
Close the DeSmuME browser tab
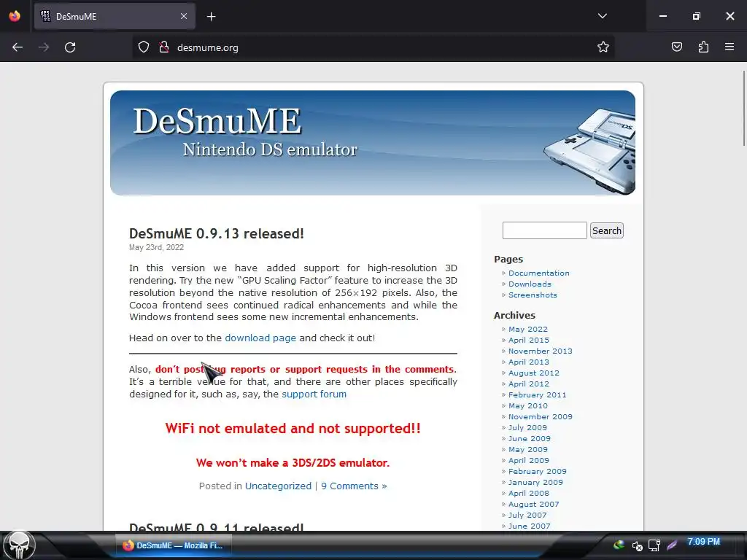click(184, 16)
